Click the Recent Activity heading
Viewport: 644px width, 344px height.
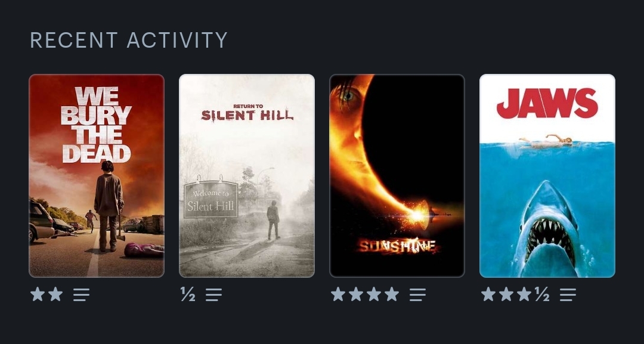pyautogui.click(x=129, y=40)
